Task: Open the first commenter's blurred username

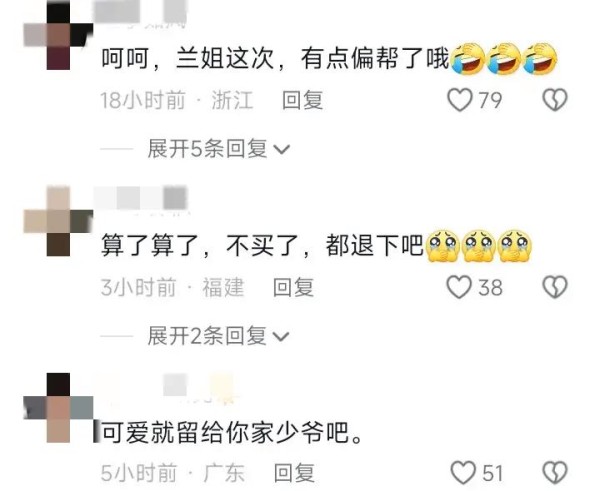Action: tap(140, 12)
